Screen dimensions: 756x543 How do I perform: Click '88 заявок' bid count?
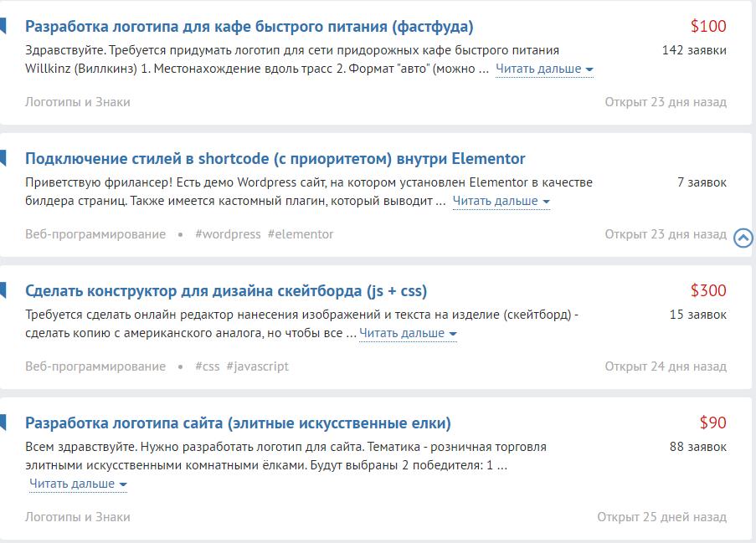click(698, 447)
